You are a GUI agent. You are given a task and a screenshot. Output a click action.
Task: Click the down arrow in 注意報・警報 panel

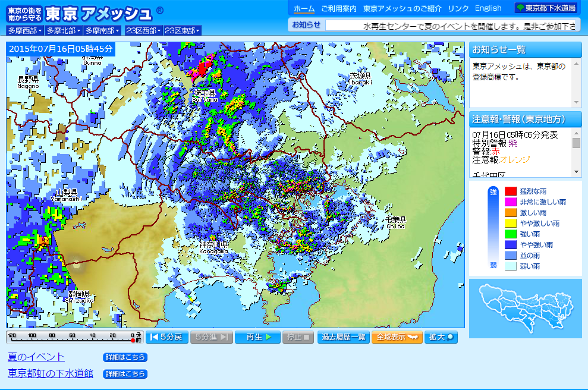(x=576, y=172)
